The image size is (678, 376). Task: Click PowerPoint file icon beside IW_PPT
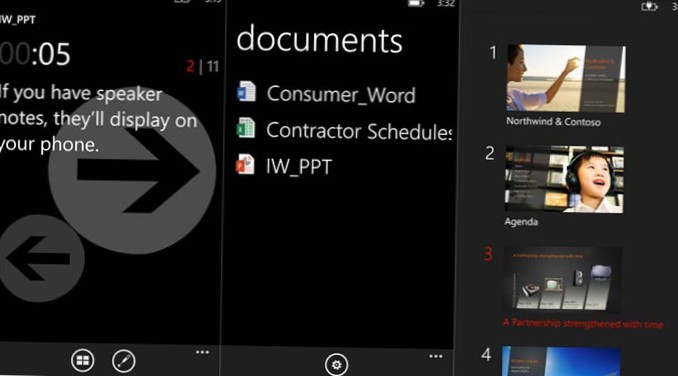click(245, 164)
